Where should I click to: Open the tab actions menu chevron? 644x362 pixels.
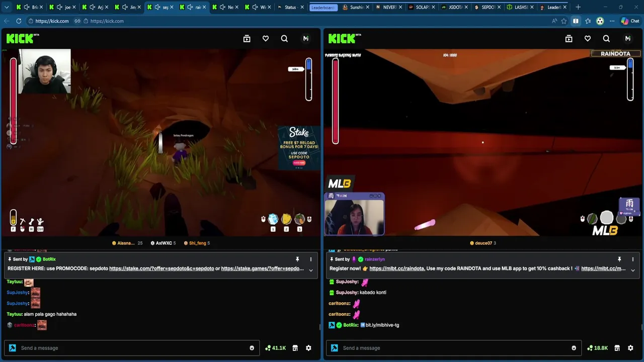7,7
